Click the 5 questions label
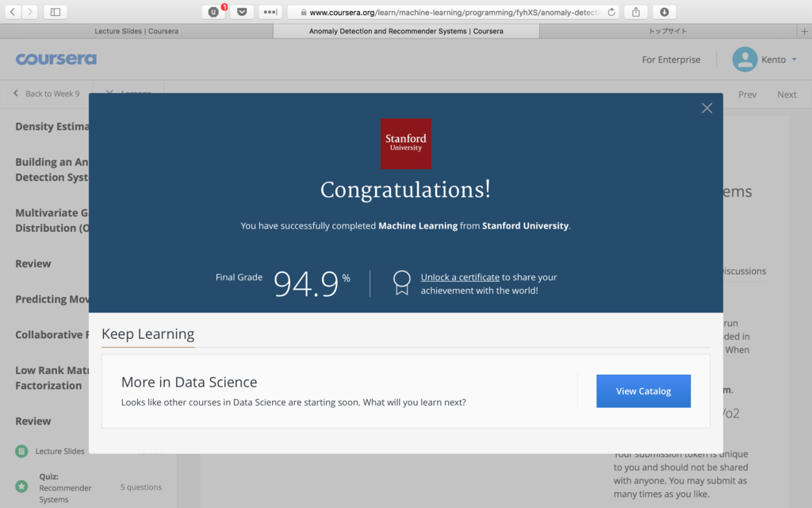Screen dimensions: 812x508 (141, 487)
